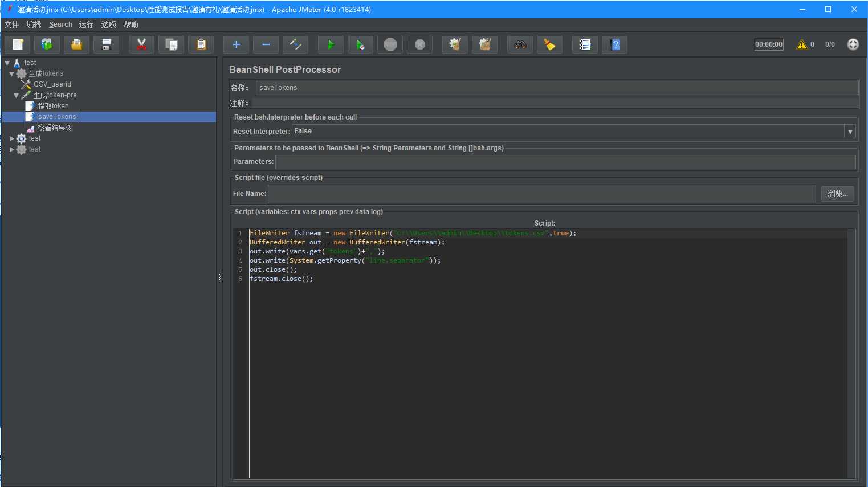
Task: Open the 帮助 menu
Action: point(131,24)
